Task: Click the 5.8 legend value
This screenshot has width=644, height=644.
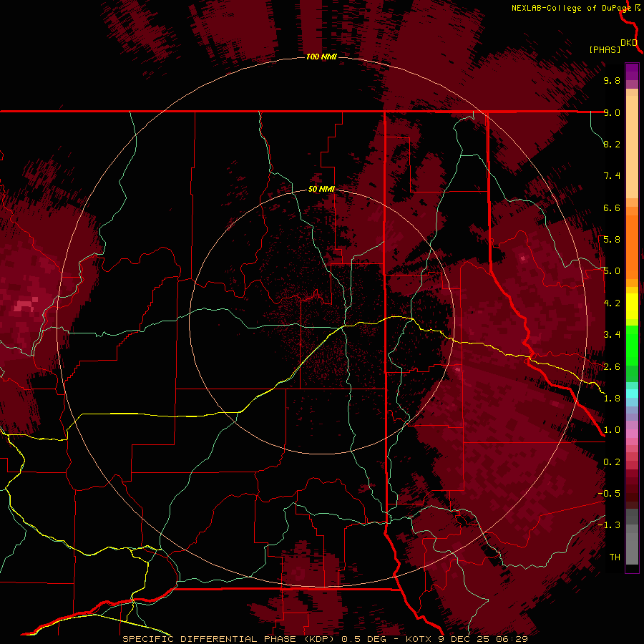Action: [612, 240]
